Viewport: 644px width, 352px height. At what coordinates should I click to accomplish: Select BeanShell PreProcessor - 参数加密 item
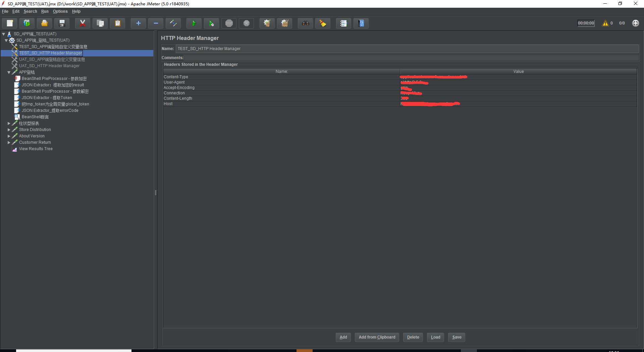pyautogui.click(x=54, y=79)
